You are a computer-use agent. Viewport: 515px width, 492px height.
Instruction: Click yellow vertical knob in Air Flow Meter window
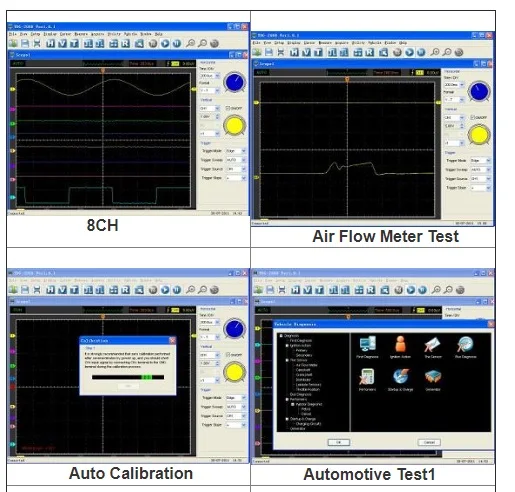479,135
